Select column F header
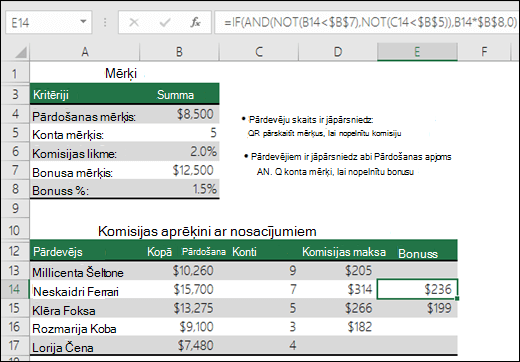 pyautogui.click(x=484, y=52)
